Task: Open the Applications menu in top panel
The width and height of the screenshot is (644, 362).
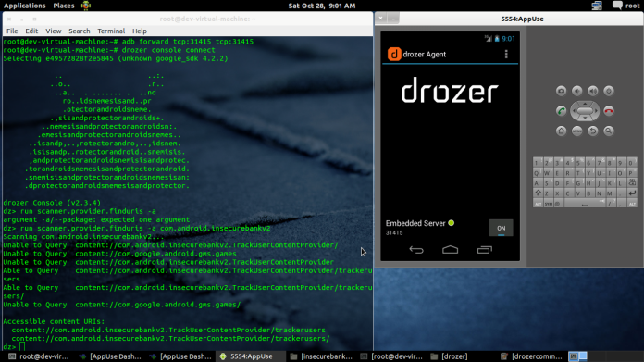Action: pos(25,6)
